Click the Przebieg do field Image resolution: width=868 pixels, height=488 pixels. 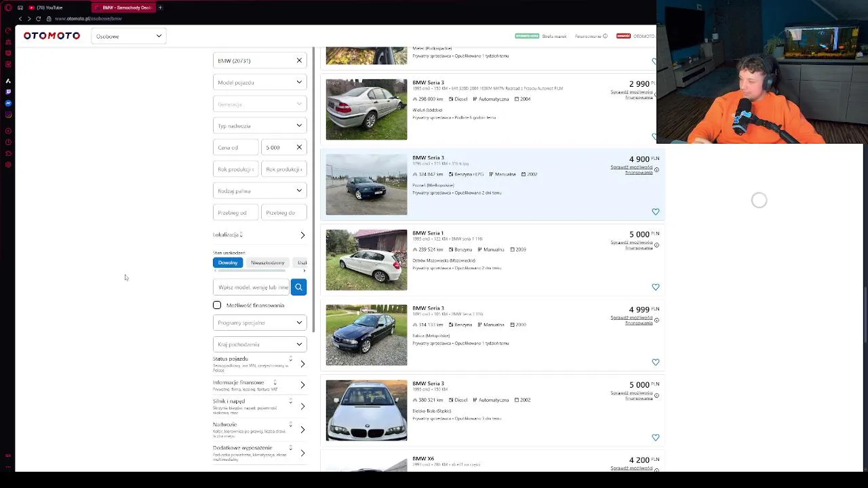(283, 212)
